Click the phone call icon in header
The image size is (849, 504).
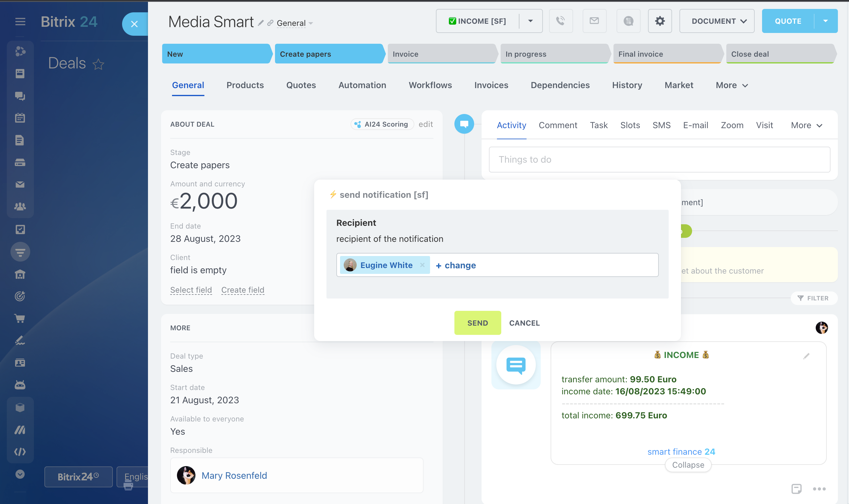click(560, 21)
